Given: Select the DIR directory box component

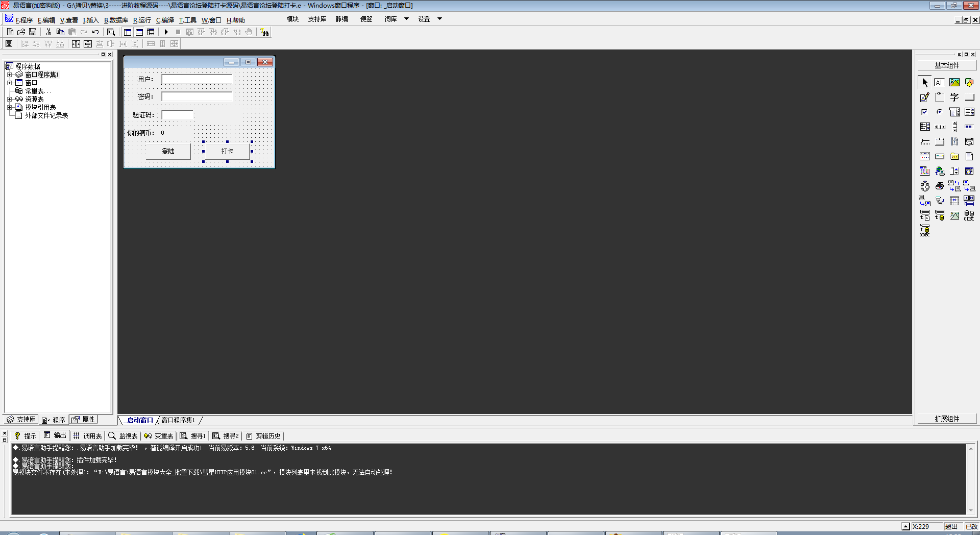Looking at the screenshot, I should point(954,156).
